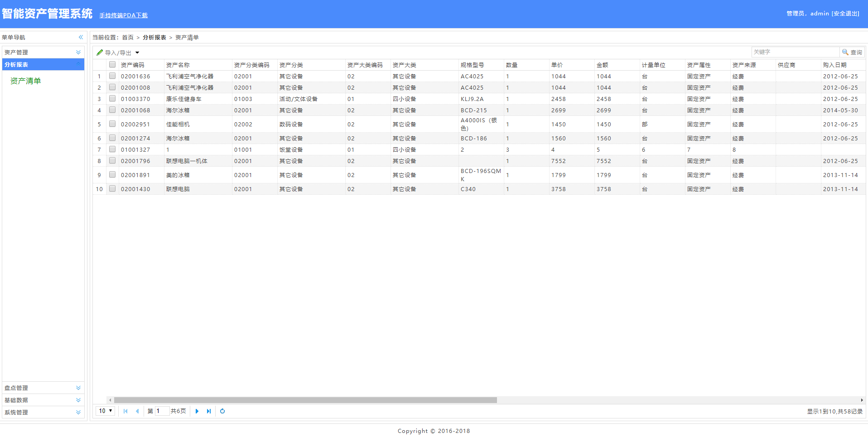Sort by 资产编码 column header

coord(141,65)
